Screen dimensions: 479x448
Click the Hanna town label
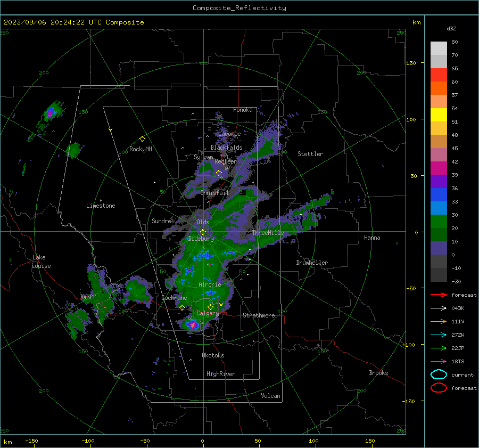(x=372, y=238)
